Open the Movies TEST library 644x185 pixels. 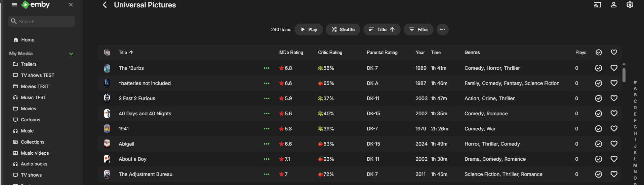click(35, 86)
